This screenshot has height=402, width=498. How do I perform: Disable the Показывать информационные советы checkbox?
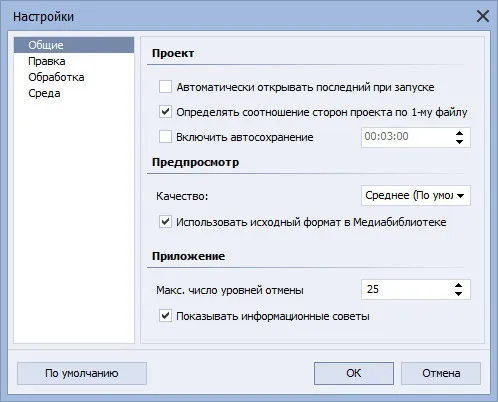click(165, 315)
